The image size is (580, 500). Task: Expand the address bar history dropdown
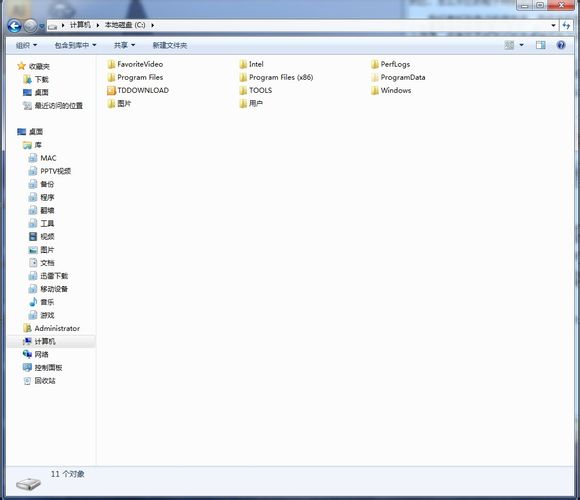pyautogui.click(x=553, y=26)
